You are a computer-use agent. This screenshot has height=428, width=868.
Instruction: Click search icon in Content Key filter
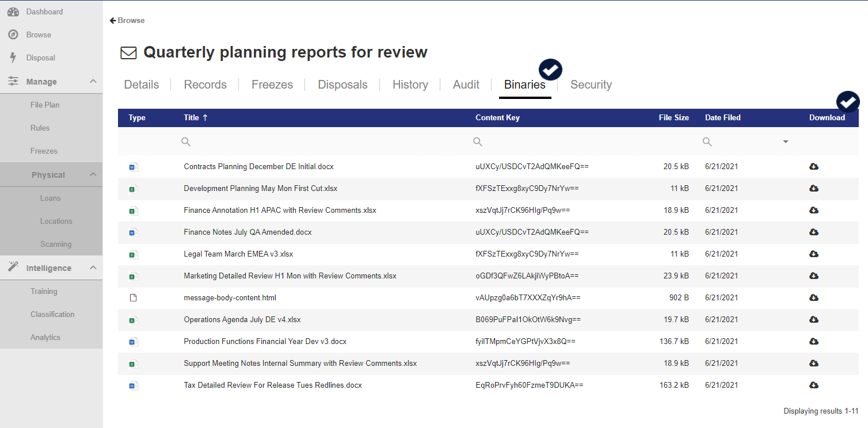click(478, 142)
